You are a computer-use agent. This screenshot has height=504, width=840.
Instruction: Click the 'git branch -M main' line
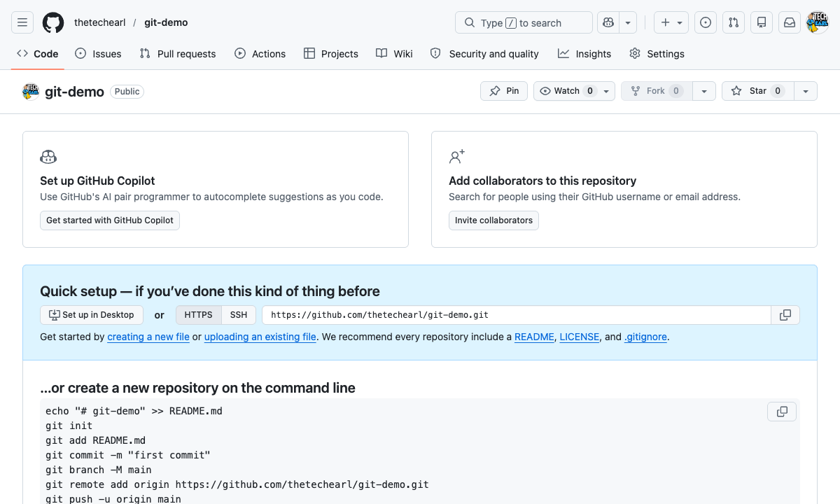point(99,470)
